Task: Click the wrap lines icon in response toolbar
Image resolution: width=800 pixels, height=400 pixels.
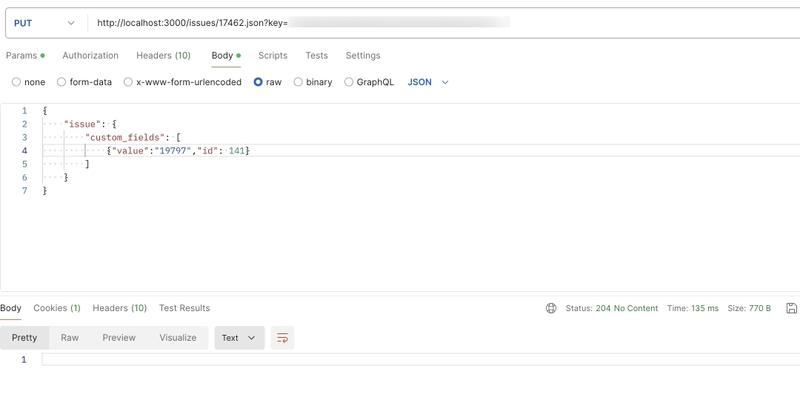Action: click(x=282, y=338)
